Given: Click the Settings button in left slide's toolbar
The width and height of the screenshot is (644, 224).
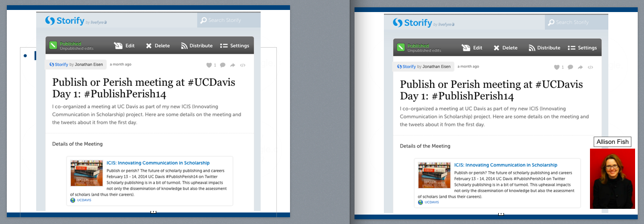Looking at the screenshot, I should tap(234, 46).
